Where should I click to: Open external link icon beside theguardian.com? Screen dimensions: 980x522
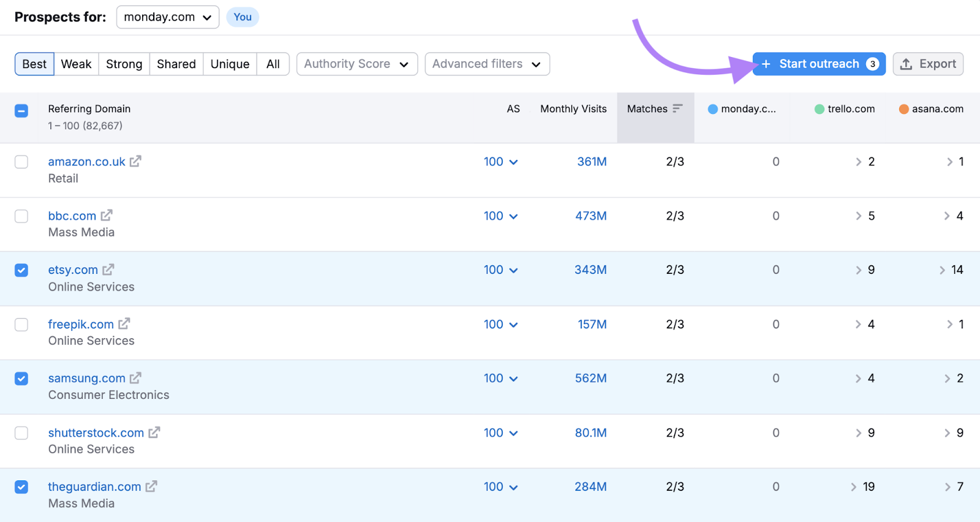pyautogui.click(x=151, y=486)
